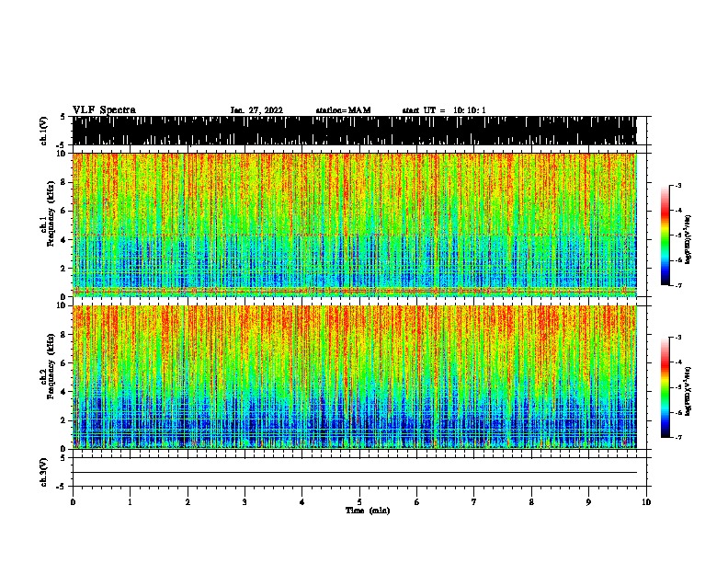Click the ch.2 color scale bar
This screenshot has width=728, height=563.
pyautogui.click(x=665, y=387)
